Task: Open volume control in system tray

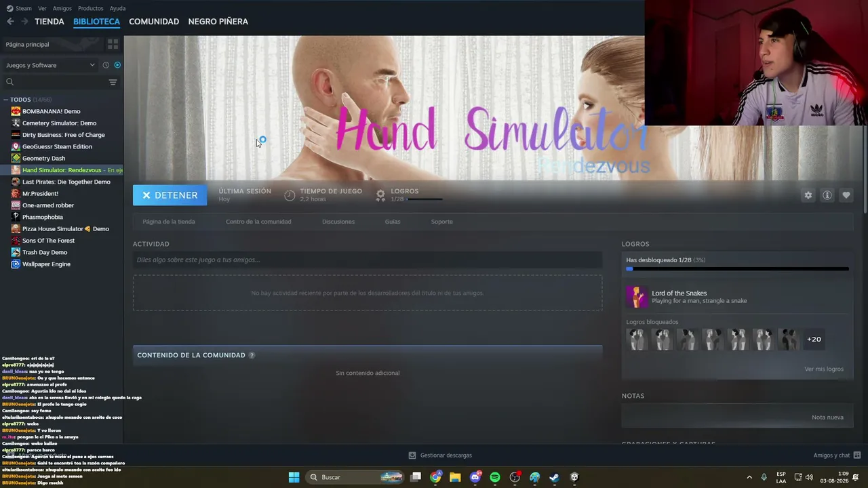Action: tap(809, 477)
